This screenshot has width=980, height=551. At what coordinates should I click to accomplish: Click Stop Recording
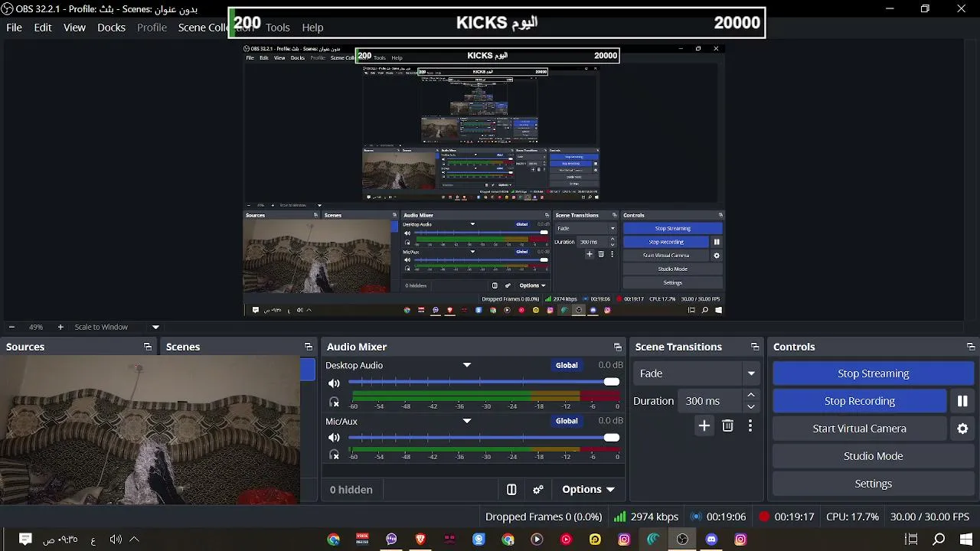tap(860, 401)
